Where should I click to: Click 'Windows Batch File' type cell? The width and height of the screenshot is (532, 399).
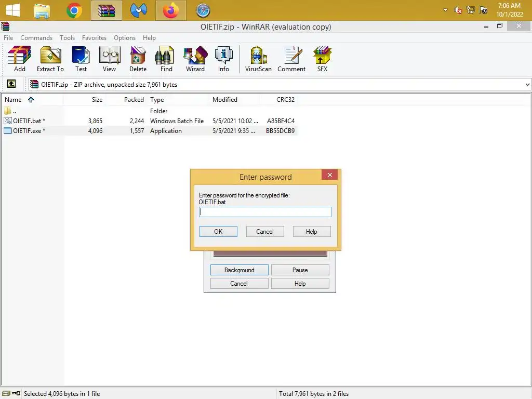[177, 121]
